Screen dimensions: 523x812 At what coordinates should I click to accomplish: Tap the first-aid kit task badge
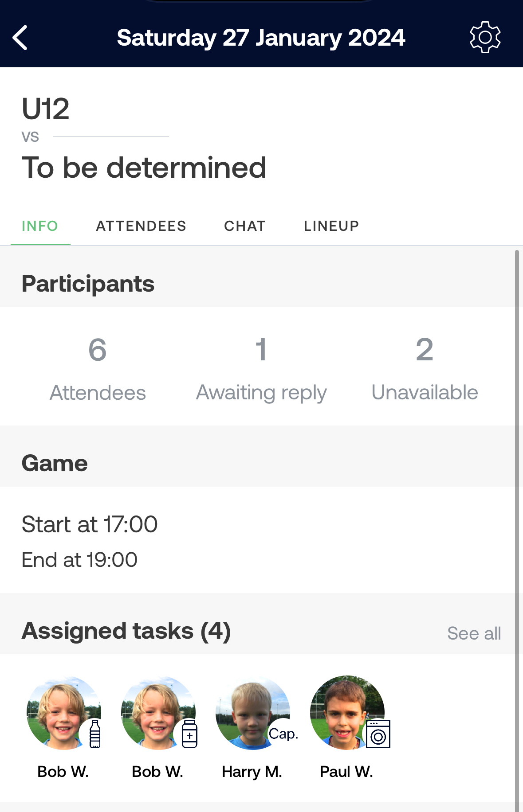[x=189, y=734]
